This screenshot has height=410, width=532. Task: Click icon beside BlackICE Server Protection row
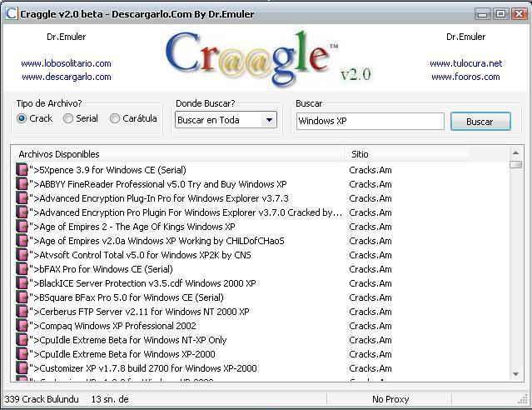coord(22,283)
